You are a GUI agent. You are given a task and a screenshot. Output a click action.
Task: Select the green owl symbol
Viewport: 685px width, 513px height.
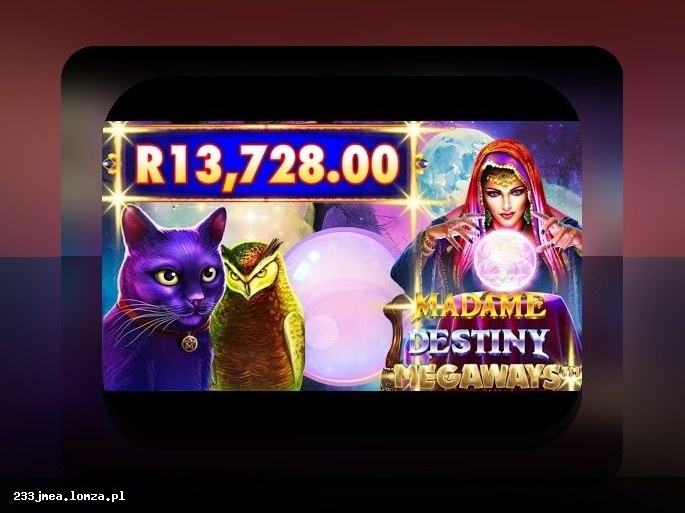pos(257,315)
